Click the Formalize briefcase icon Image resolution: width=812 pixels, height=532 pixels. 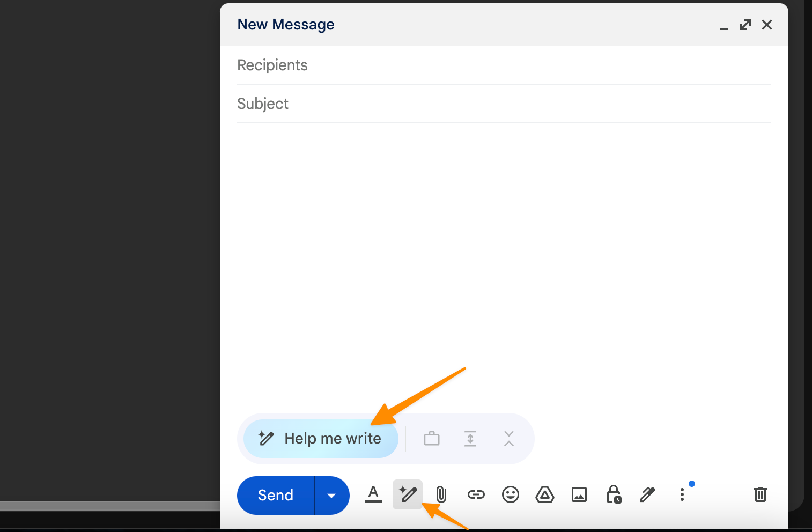pyautogui.click(x=432, y=439)
